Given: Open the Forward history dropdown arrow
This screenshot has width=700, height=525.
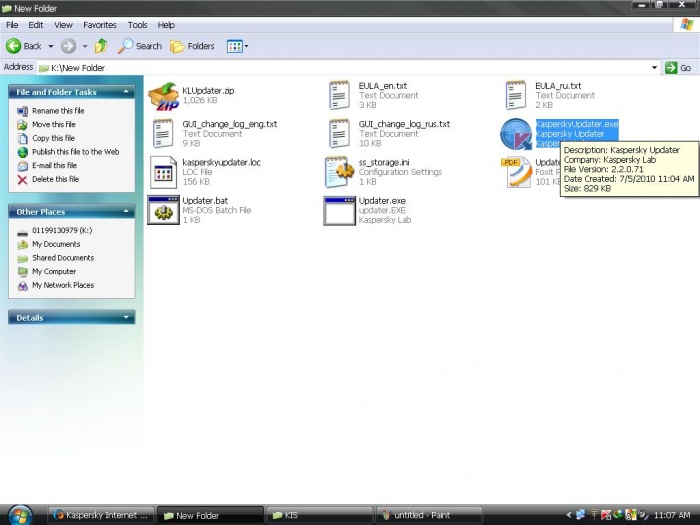Looking at the screenshot, I should point(85,46).
